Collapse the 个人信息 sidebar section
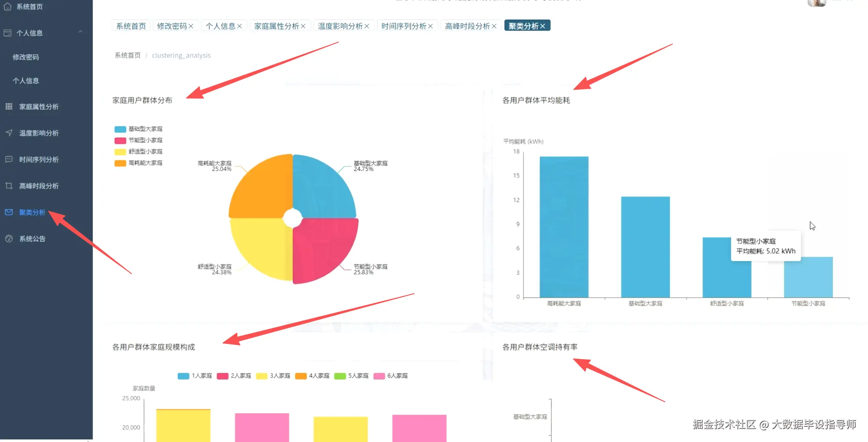Screen dimensions: 868x442 coord(80,32)
